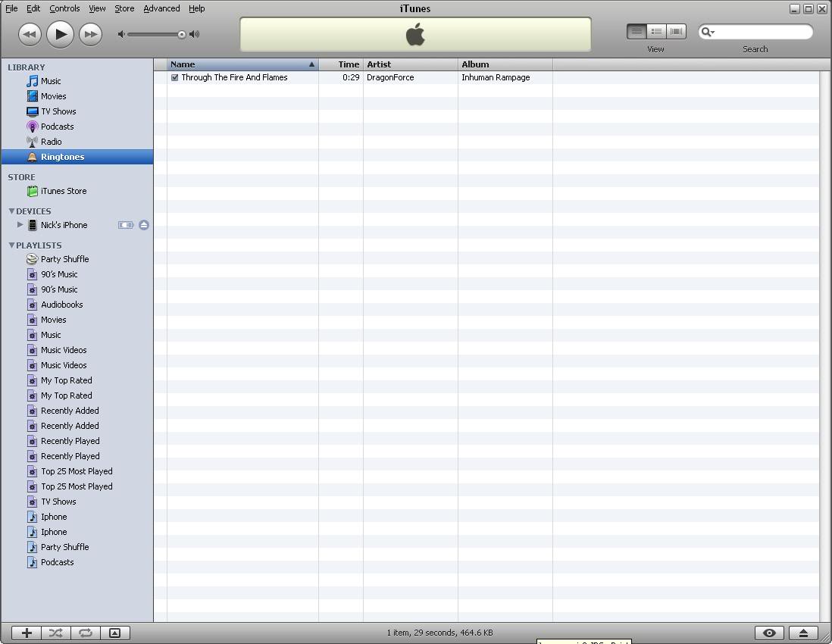Open the bottommost Iphone playlist
The height and width of the screenshot is (644, 832).
[77, 532]
